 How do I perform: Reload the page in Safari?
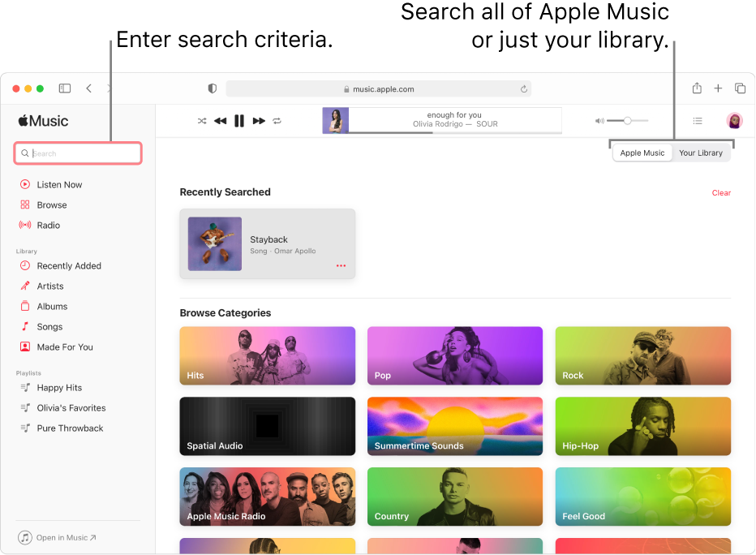tap(524, 88)
